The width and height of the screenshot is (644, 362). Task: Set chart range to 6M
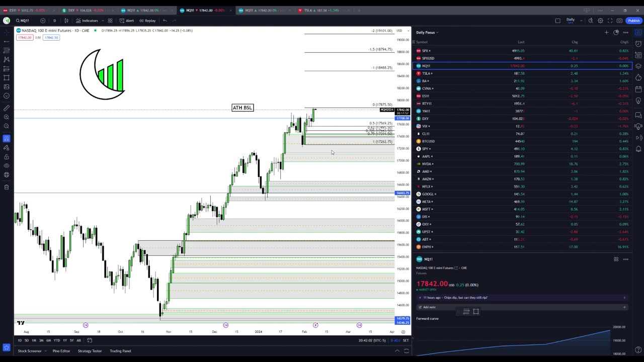click(48, 340)
